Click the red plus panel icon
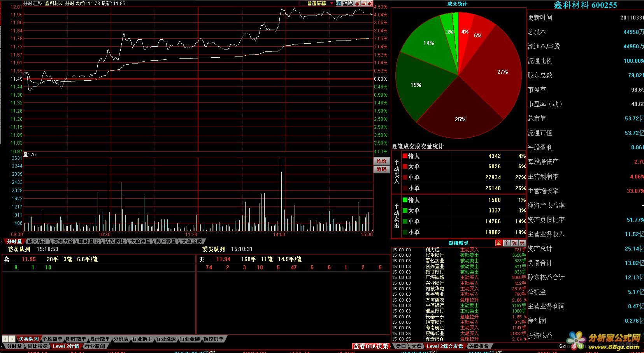The width and height of the screenshot is (644, 353). [357, 4]
